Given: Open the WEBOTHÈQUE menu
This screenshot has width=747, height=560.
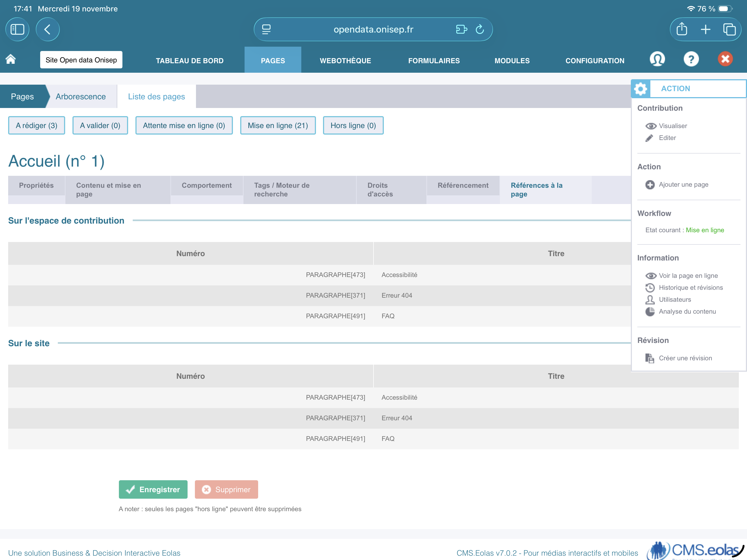Looking at the screenshot, I should (345, 61).
